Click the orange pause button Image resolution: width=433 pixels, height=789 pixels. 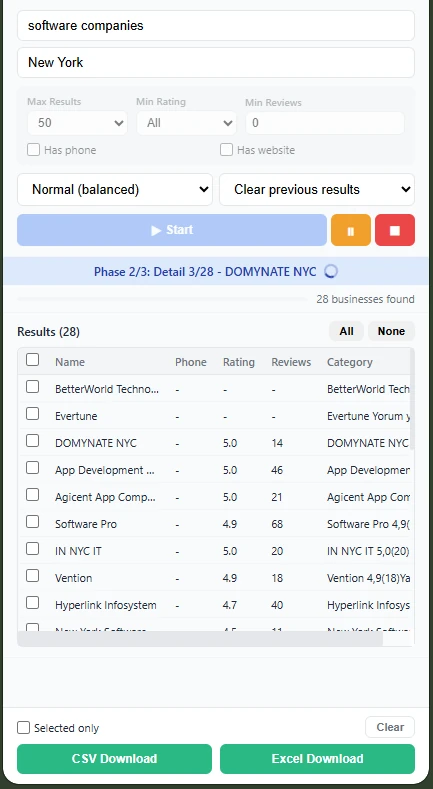pos(351,230)
